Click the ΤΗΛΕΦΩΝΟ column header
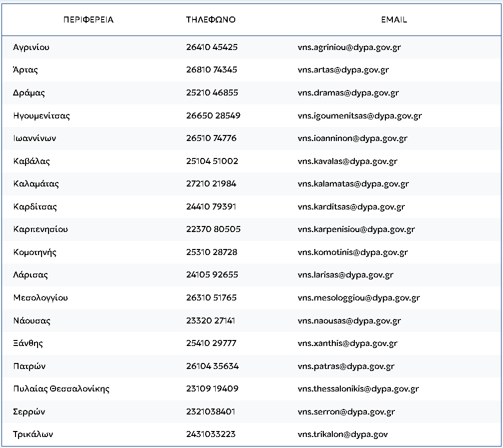503x448 pixels. pyautogui.click(x=211, y=19)
